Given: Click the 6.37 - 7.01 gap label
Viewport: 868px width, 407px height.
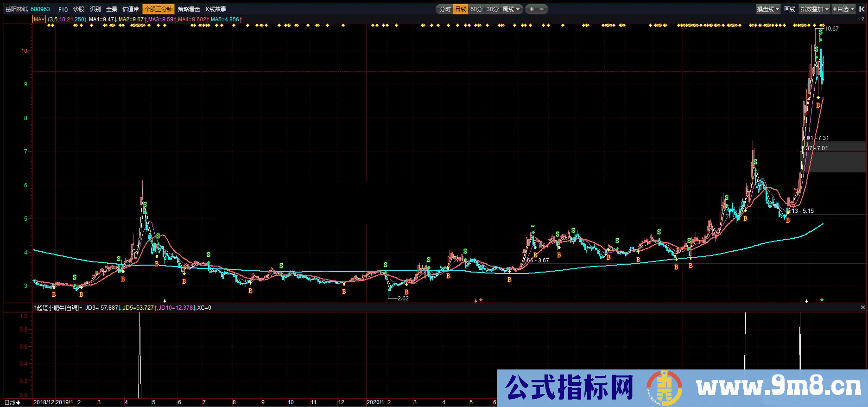Looking at the screenshot, I should [x=815, y=148].
